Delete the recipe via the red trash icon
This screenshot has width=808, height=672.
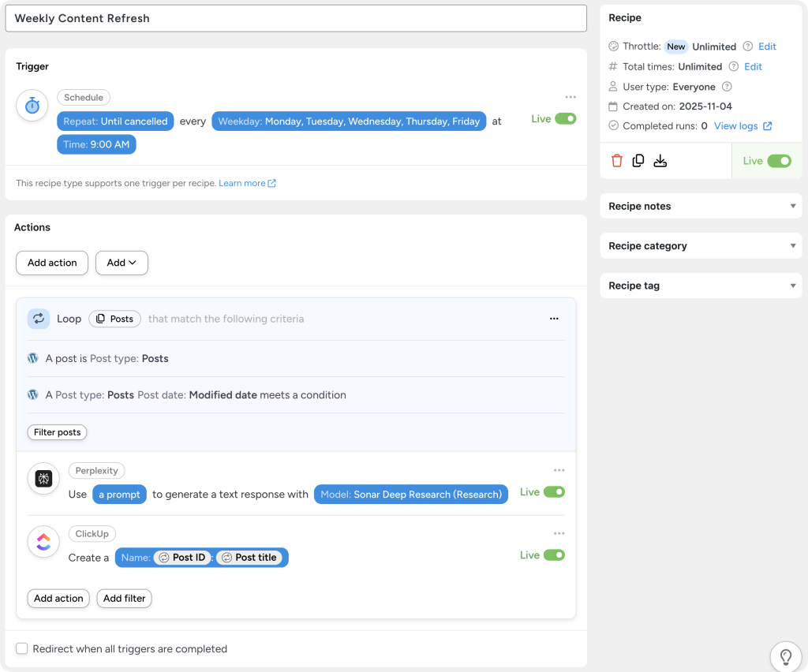point(616,160)
